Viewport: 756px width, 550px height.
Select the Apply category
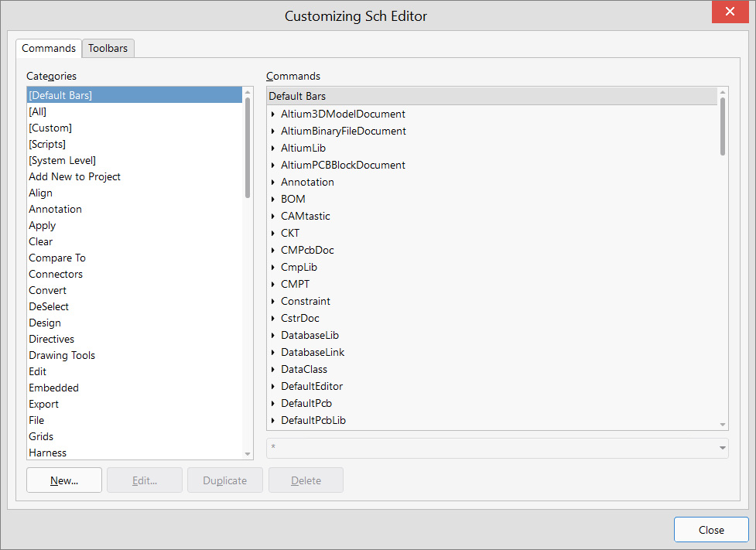click(x=135, y=225)
